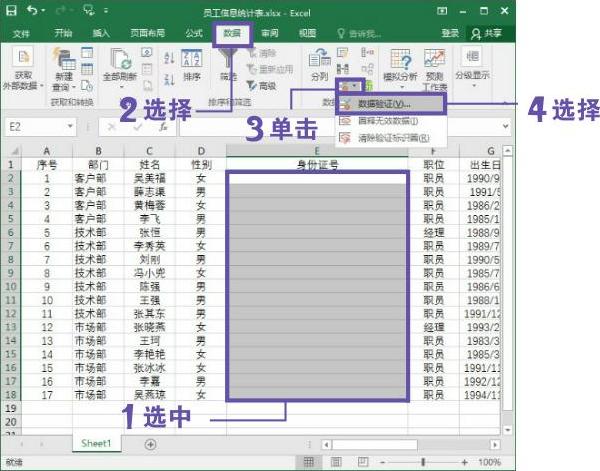Expand the name box dropdown showing E2

pos(70,126)
